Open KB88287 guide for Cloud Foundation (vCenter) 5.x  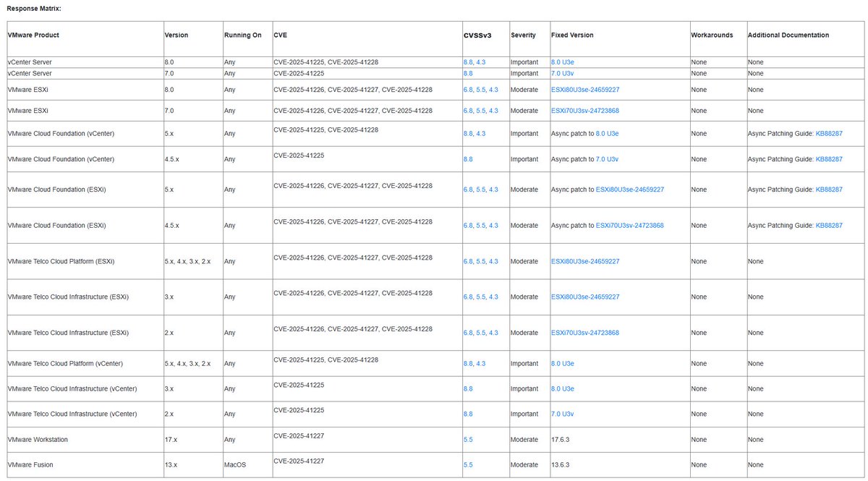tap(829, 134)
